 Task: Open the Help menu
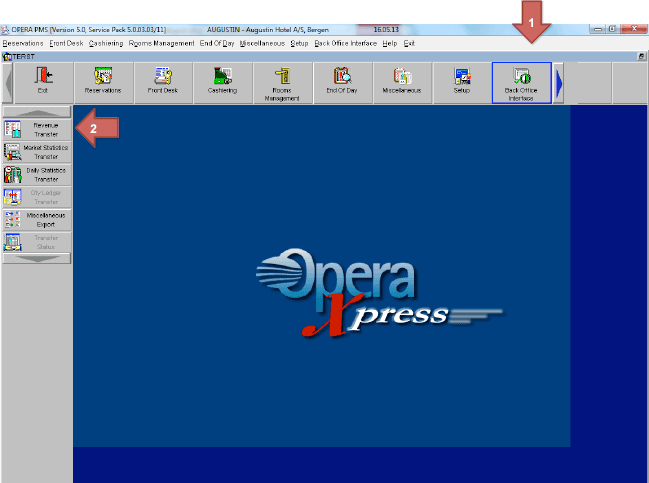[389, 44]
